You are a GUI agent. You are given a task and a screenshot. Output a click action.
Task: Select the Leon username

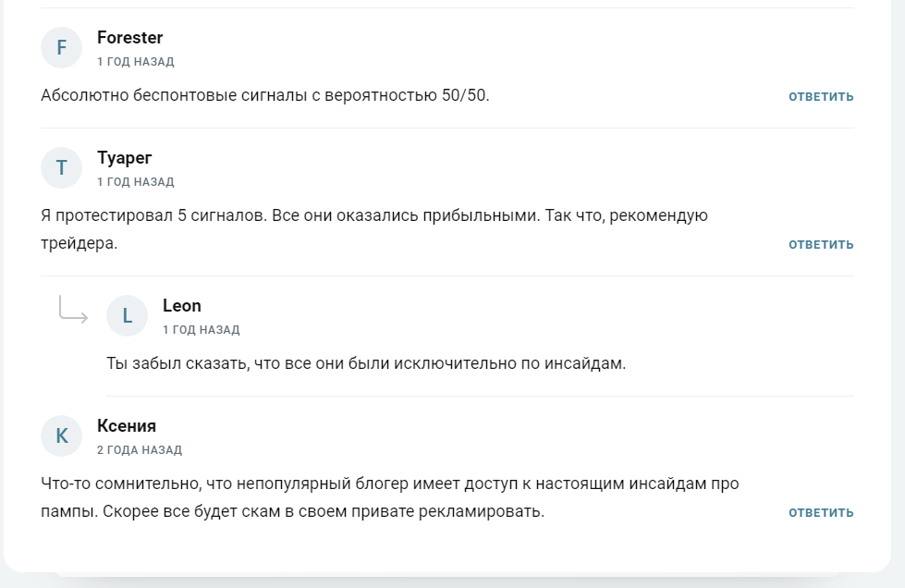(181, 306)
